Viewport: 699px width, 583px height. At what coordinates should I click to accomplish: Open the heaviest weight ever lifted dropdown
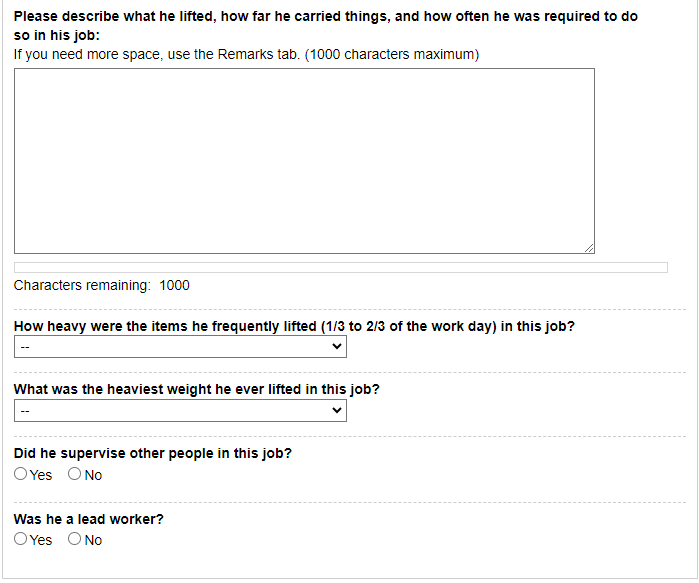click(180, 411)
